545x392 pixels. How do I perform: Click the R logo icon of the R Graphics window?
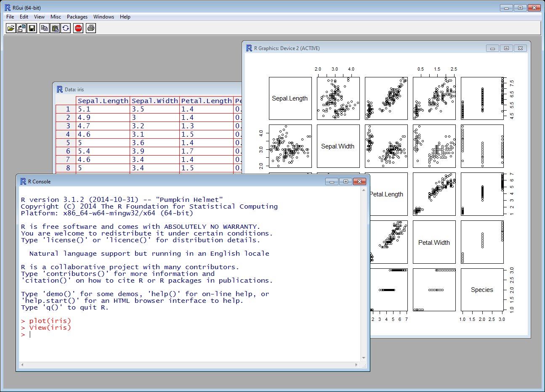click(249, 48)
